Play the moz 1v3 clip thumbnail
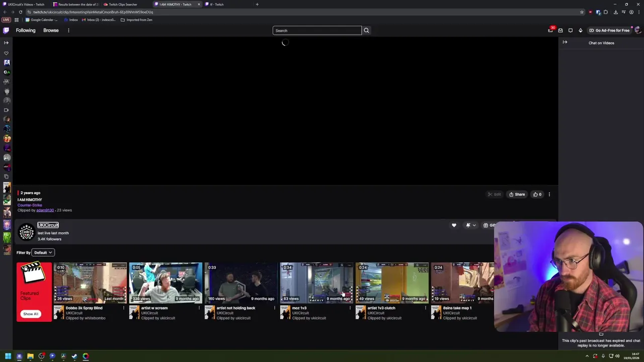The height and width of the screenshot is (362, 644). pos(316,283)
